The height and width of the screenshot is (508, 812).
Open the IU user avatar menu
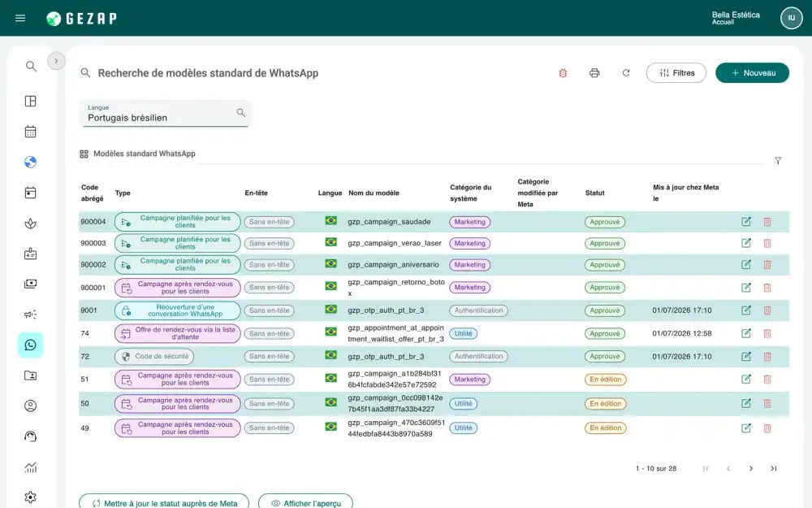click(x=791, y=18)
